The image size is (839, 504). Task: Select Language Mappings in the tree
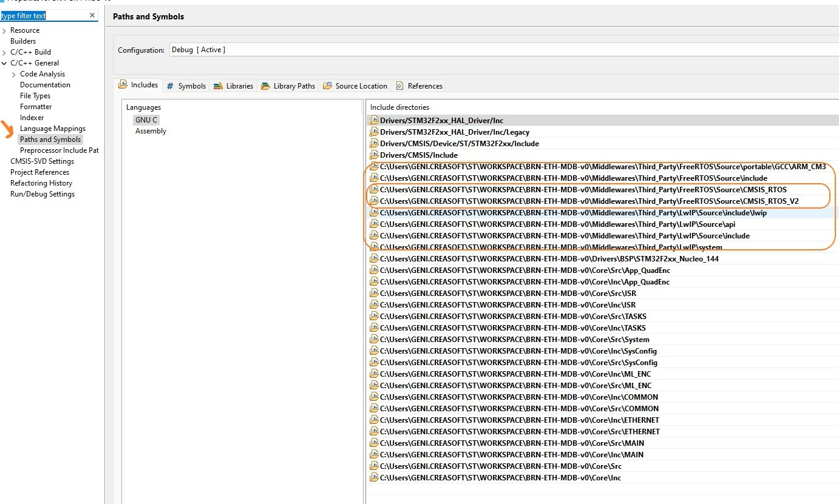click(53, 129)
